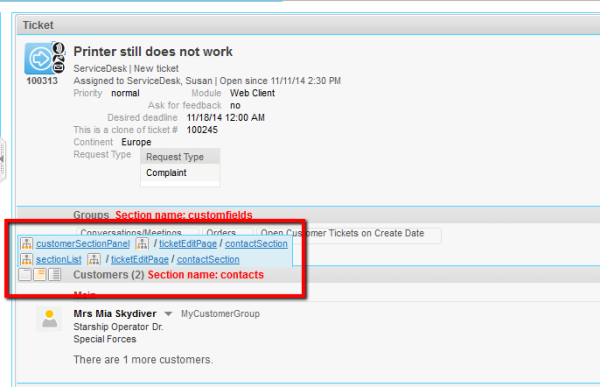This screenshot has width=600, height=387.
Task: Click hierarchy icon before customerSectionPanel link
Action: tap(26, 243)
